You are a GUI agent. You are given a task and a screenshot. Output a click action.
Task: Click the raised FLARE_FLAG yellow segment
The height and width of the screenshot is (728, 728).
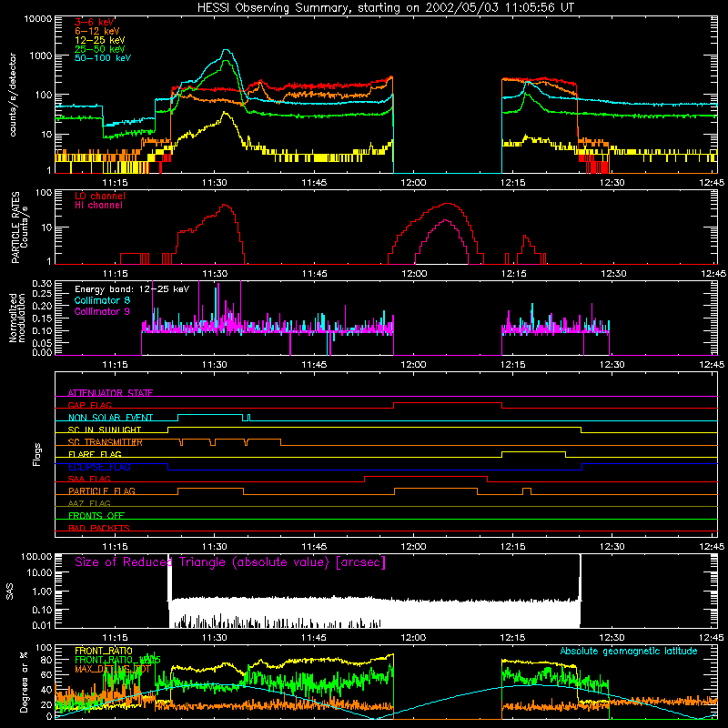point(533,451)
